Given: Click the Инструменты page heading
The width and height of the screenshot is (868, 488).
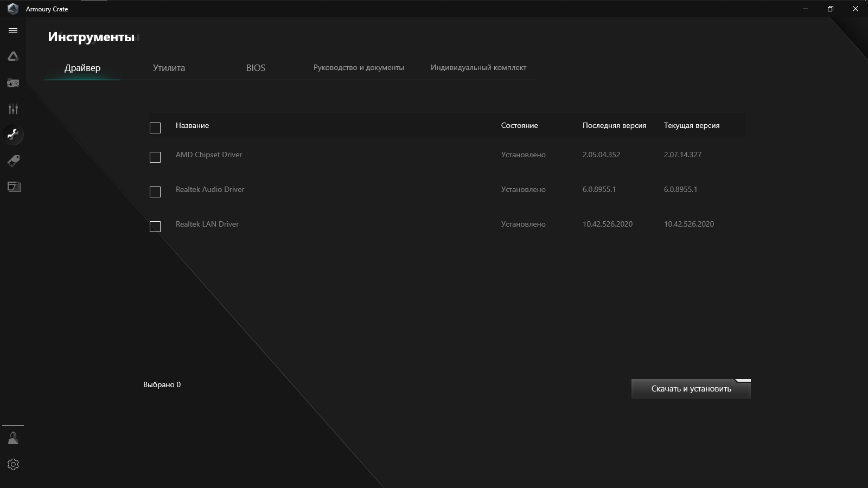Looking at the screenshot, I should pyautogui.click(x=91, y=37).
